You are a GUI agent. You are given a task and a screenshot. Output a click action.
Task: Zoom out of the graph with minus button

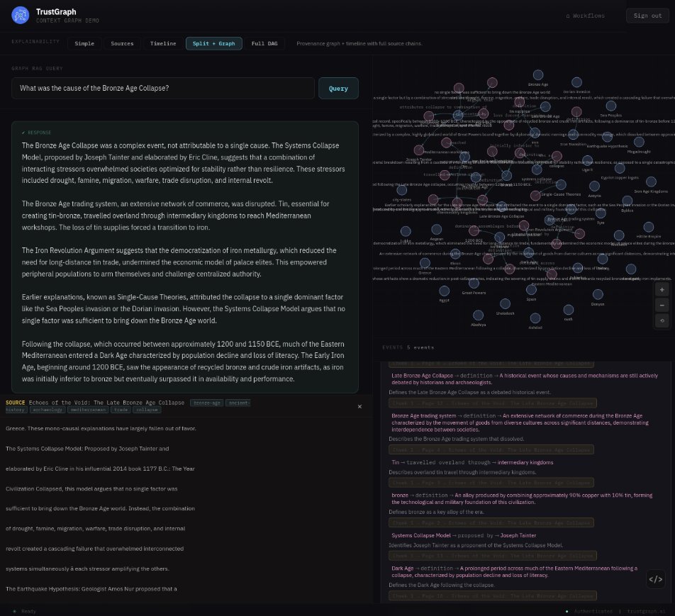pyautogui.click(x=662, y=306)
